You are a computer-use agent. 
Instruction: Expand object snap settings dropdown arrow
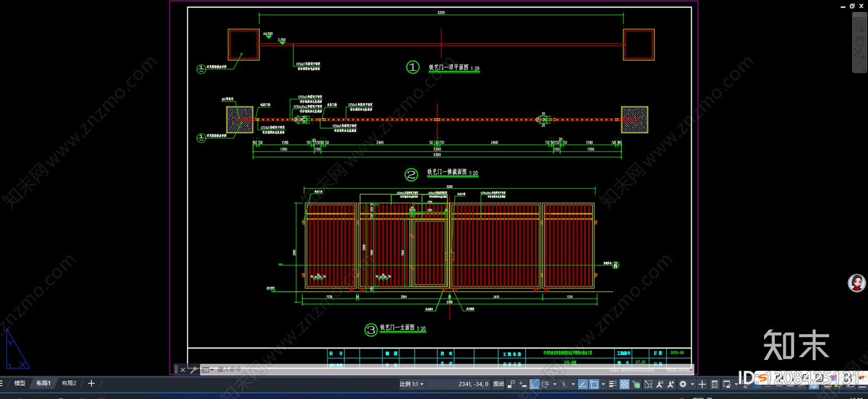pyautogui.click(x=603, y=384)
